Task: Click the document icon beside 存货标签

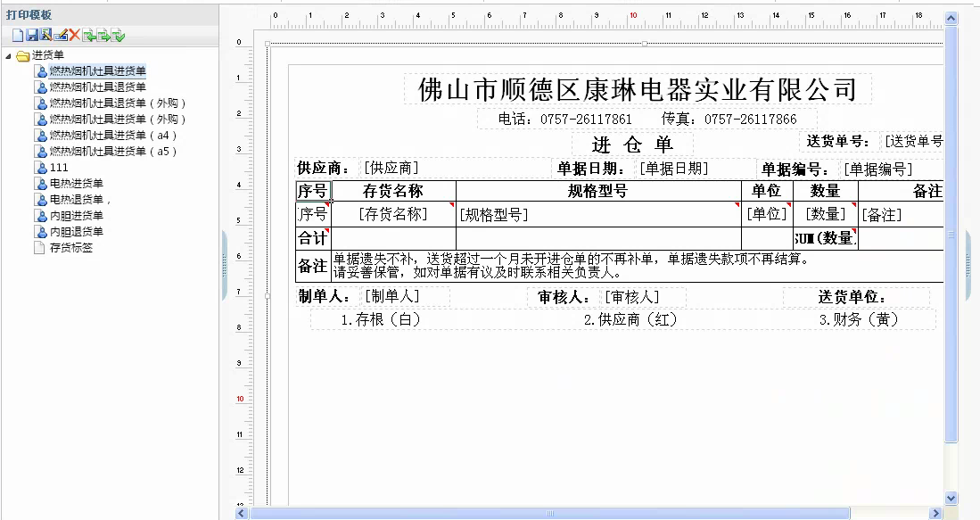Action: 38,247
